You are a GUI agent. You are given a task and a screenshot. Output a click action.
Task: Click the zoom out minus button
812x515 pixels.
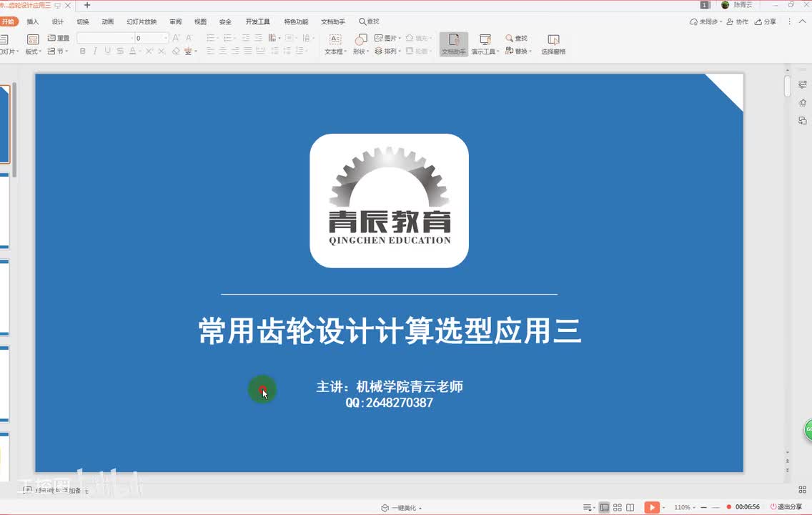coord(704,507)
